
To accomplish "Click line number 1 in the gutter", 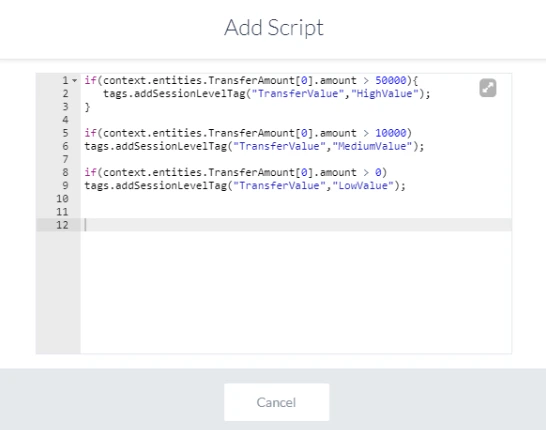I will (x=65, y=80).
